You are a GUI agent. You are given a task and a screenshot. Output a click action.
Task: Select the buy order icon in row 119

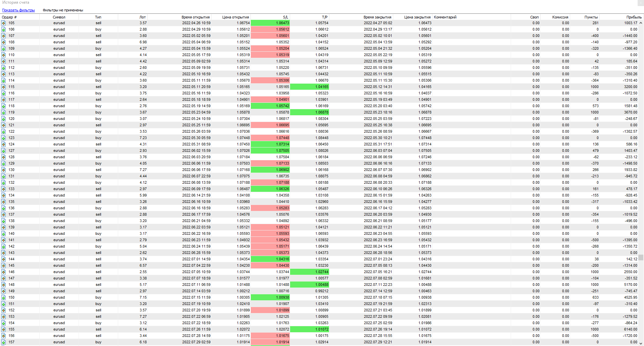(x=3, y=113)
